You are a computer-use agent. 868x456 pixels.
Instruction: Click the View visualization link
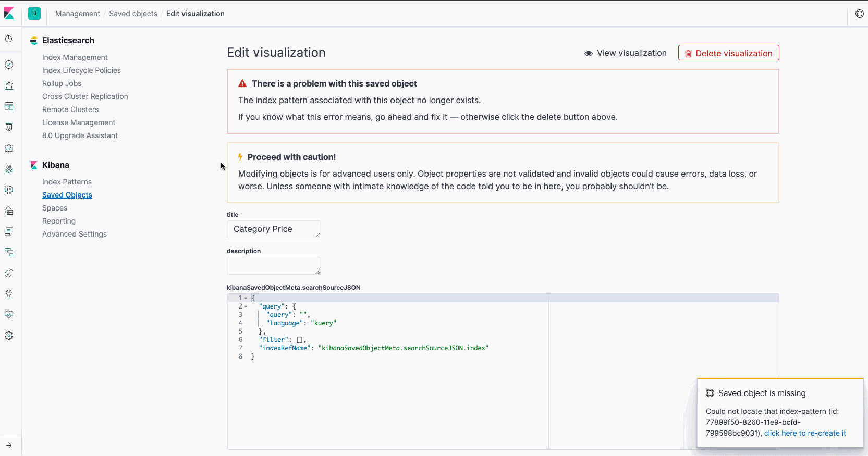(x=626, y=53)
